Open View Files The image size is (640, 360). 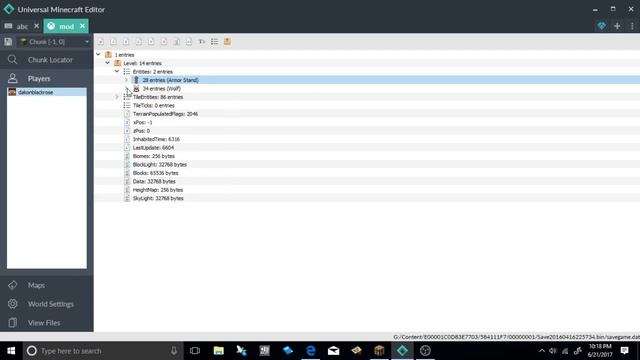tap(47, 322)
